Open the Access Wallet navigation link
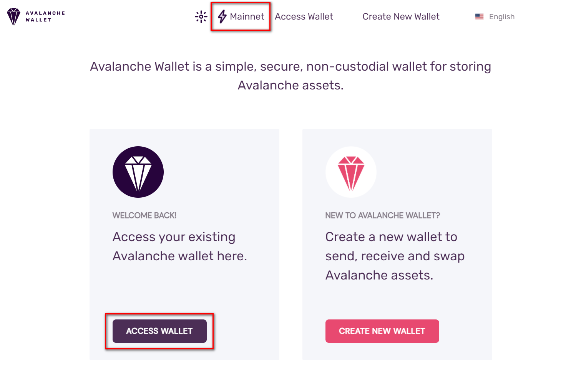 pyautogui.click(x=304, y=17)
